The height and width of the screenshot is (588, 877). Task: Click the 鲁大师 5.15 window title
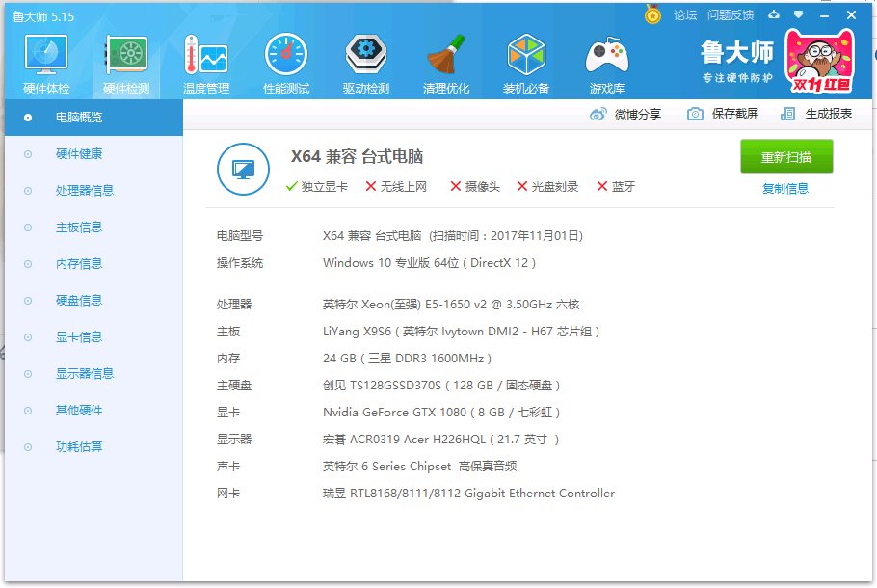click(43, 16)
